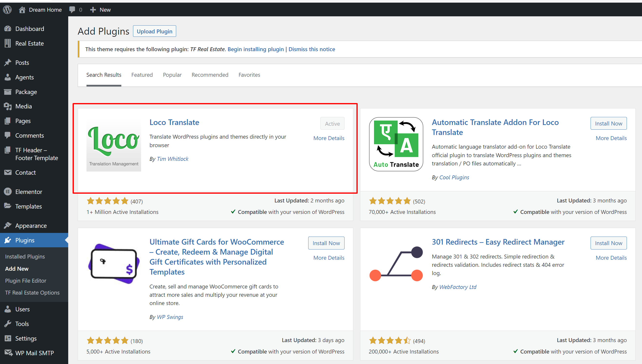Click the Upload Plugin button
The image size is (642, 364).
pos(154,31)
